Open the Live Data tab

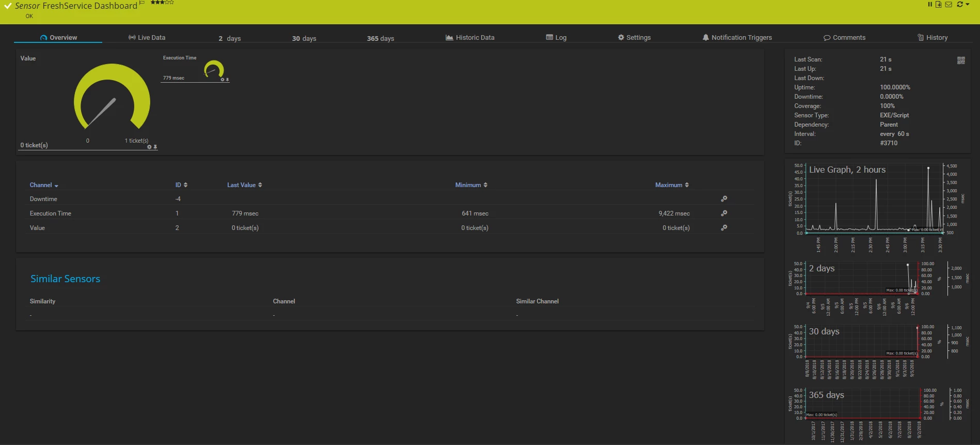[x=147, y=38]
